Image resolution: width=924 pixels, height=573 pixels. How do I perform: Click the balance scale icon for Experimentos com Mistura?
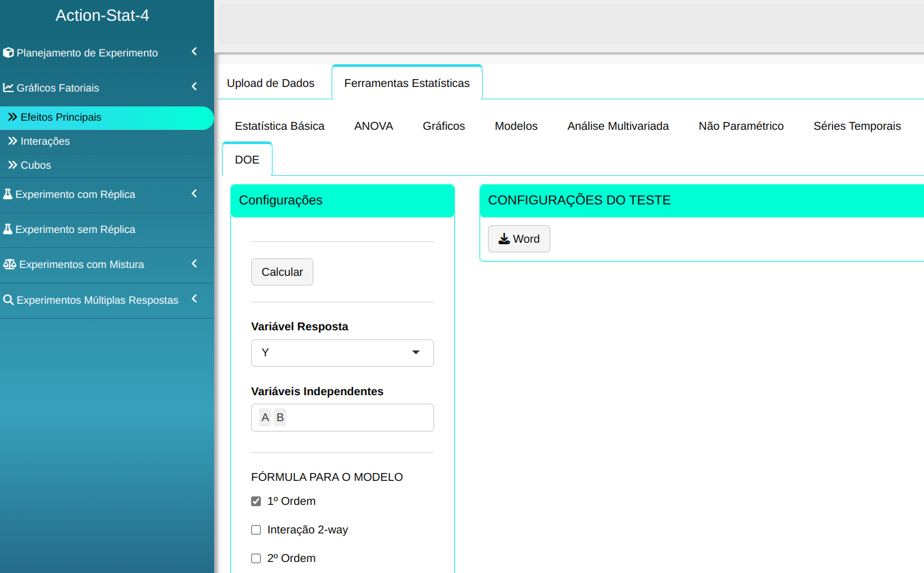10,264
